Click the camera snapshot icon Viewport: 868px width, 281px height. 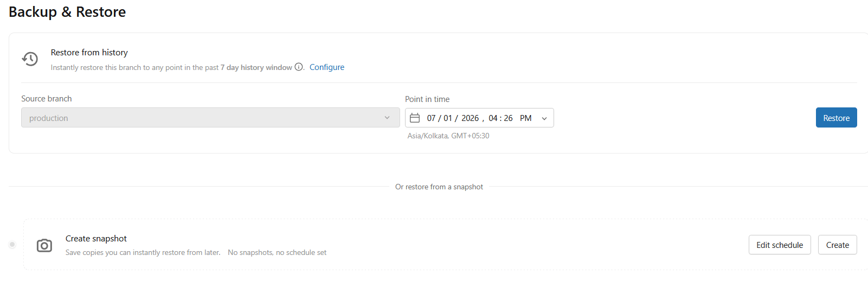pyautogui.click(x=44, y=246)
